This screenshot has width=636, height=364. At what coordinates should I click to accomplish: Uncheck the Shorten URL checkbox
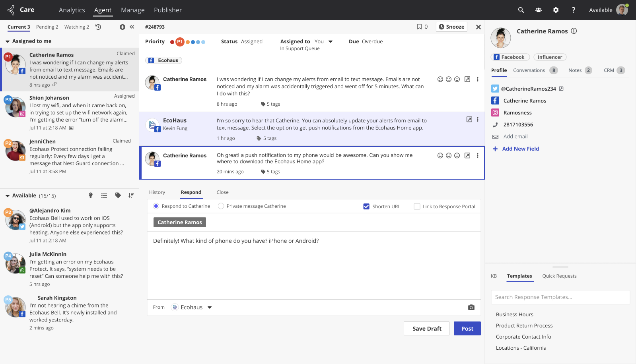tap(366, 206)
